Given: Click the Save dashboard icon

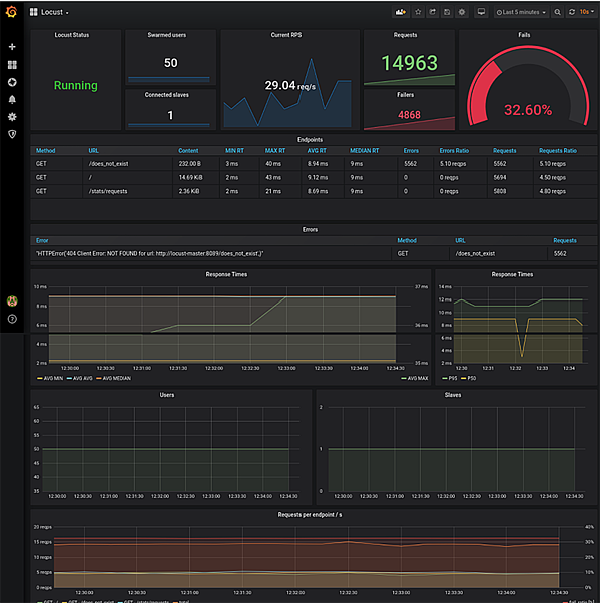Looking at the screenshot, I should [x=447, y=12].
